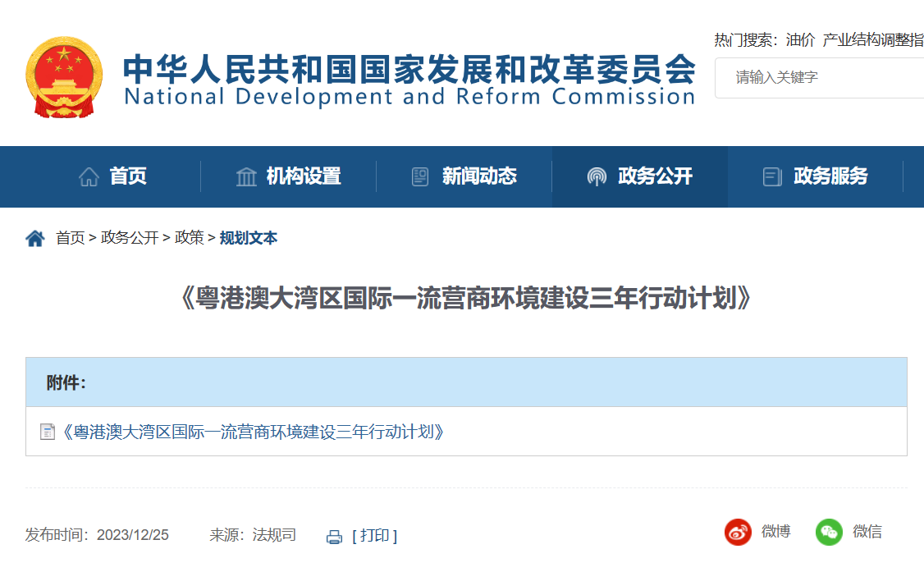
Task: Click the building icon beside 机构设置
Action: point(246,176)
